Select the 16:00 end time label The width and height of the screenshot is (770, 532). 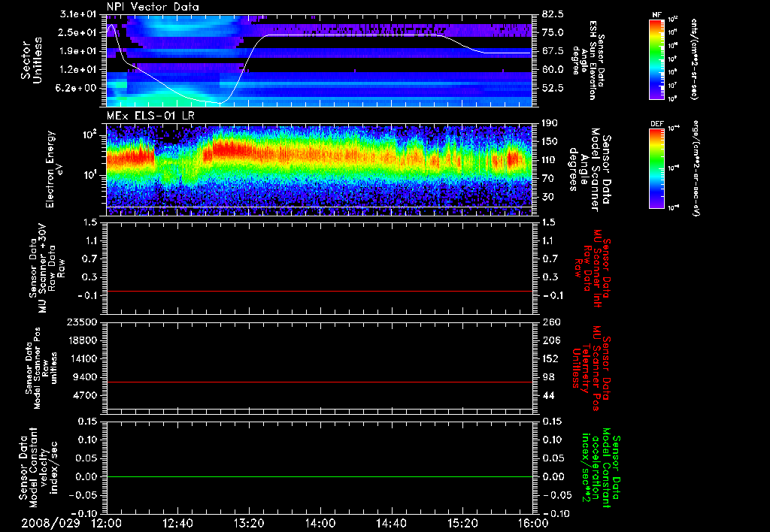point(532,522)
